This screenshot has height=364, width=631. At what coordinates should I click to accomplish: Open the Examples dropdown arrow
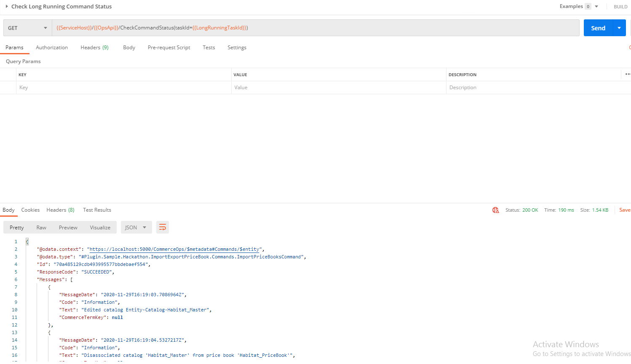point(596,6)
